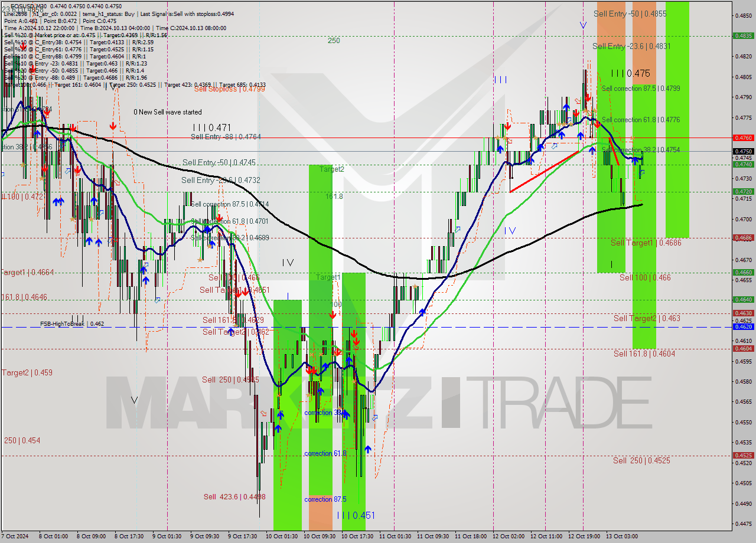
Task: Select the '250 | 0.454' label
Action: point(22,440)
